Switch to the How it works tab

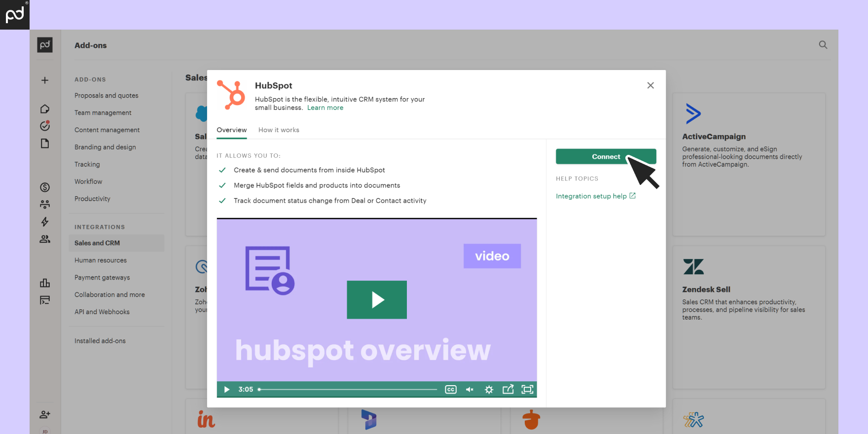(x=279, y=130)
